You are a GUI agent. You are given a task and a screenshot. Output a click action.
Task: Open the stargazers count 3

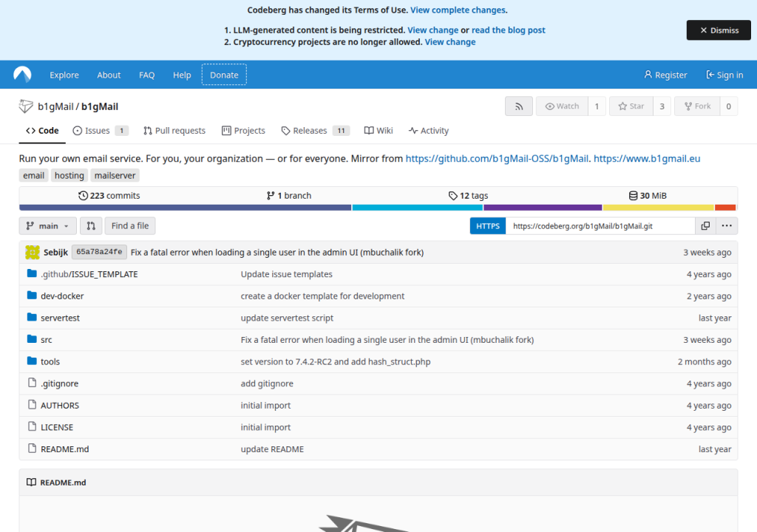point(662,106)
